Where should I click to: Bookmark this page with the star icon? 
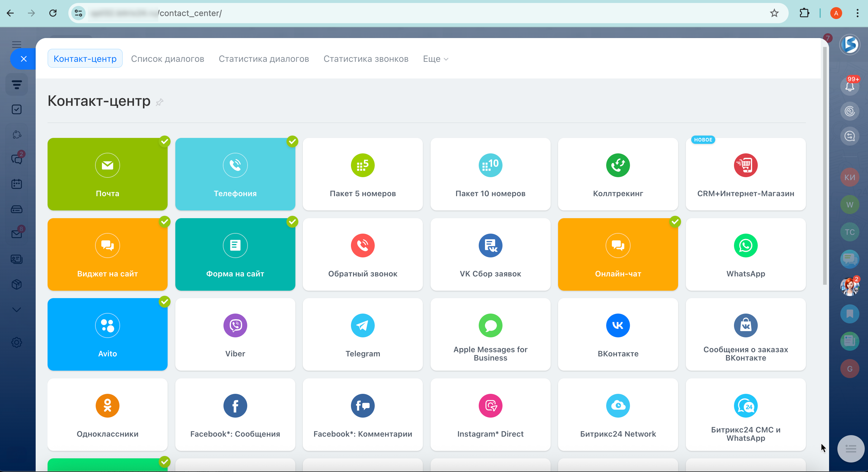774,13
